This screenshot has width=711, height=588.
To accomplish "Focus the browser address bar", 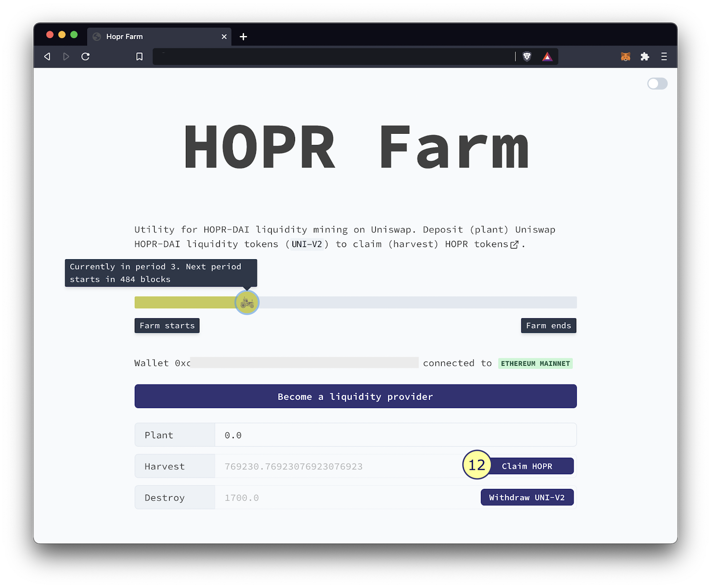I will 333,56.
